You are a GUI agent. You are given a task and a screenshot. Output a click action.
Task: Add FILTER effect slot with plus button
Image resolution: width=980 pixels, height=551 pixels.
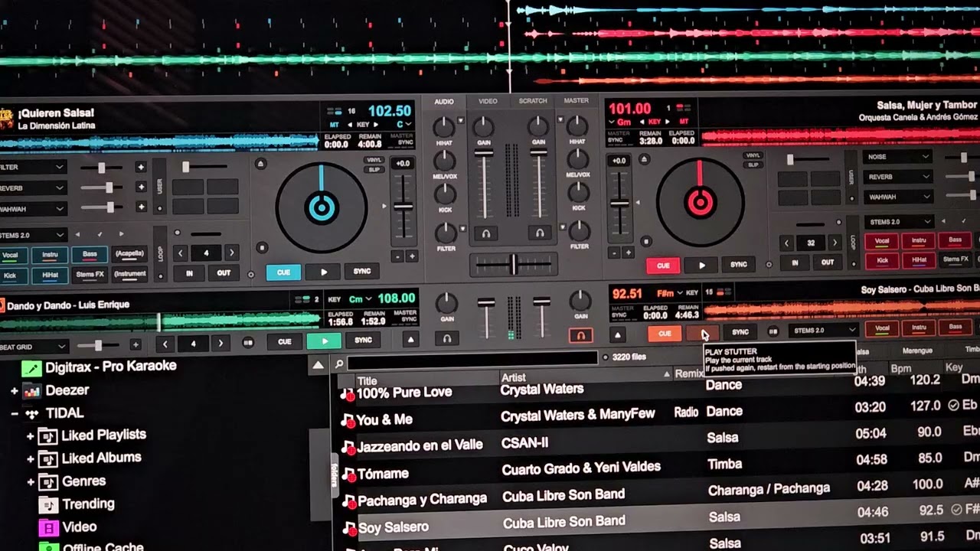tap(140, 167)
